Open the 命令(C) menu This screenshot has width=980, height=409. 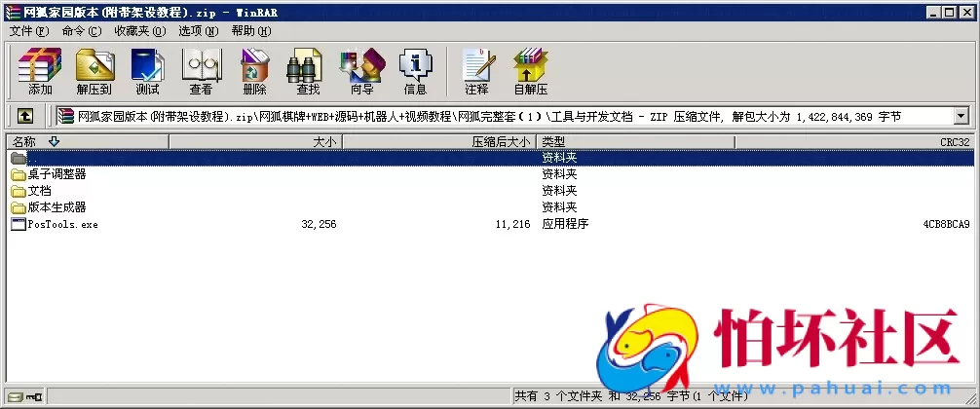click(82, 30)
